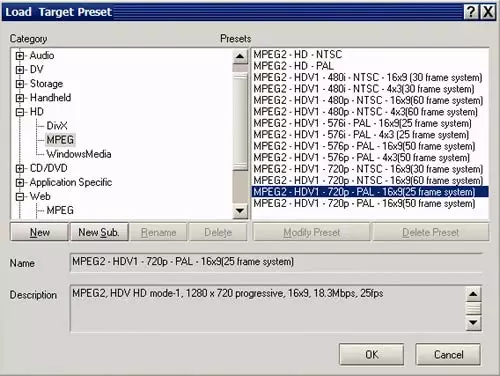Viewport: 500px width, 376px height.
Task: Click the New Sub. button
Action: tap(99, 232)
